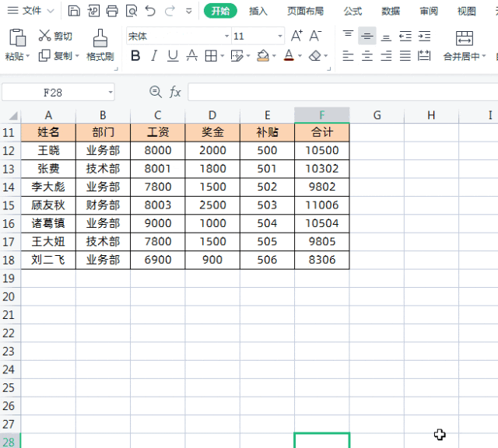This screenshot has width=498, height=448.
Task: Open Clear eraser dropdown arrow
Action: click(x=326, y=56)
